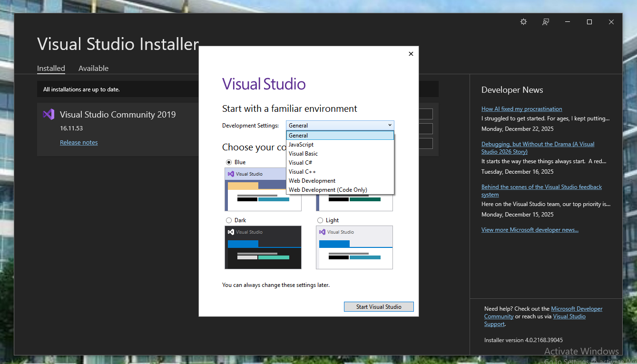The width and height of the screenshot is (637, 364).
Task: Minimize the Visual Studio Installer window
Action: 568,22
